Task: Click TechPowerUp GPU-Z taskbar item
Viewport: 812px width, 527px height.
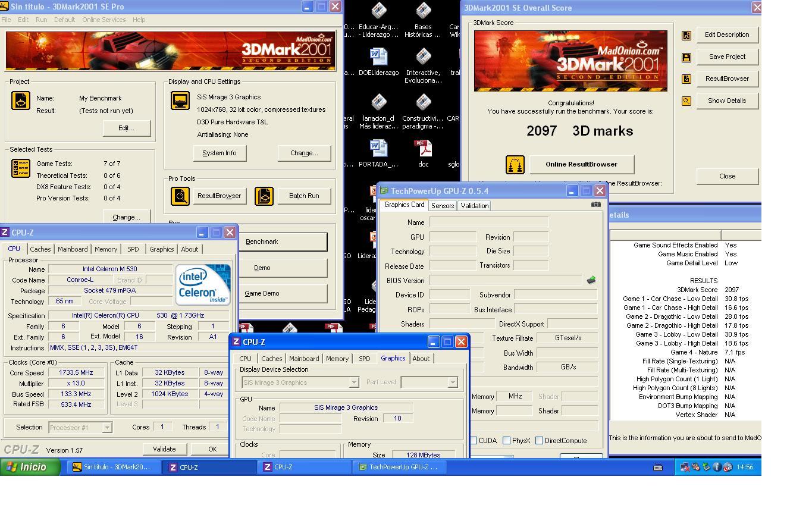Action: (x=400, y=467)
